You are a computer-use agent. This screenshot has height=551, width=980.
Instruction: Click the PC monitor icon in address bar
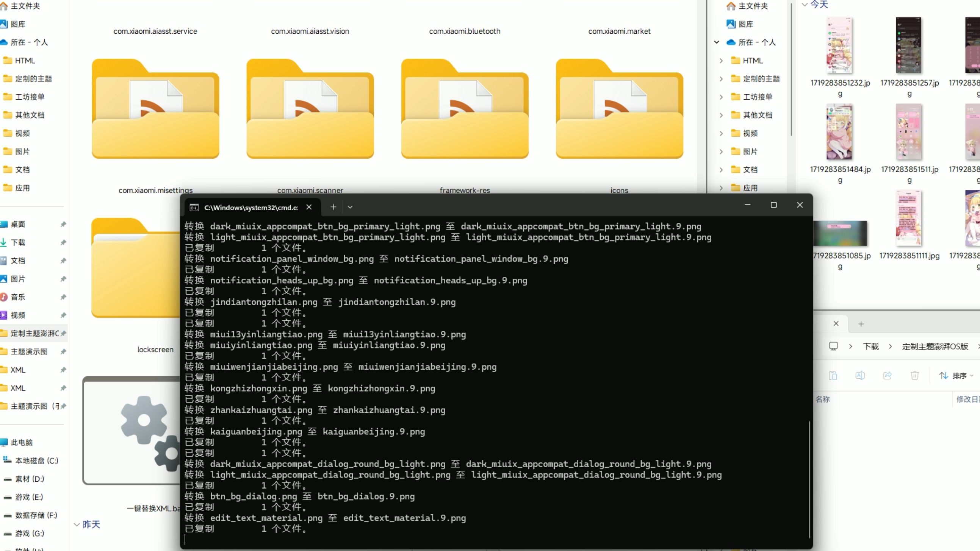tap(833, 346)
